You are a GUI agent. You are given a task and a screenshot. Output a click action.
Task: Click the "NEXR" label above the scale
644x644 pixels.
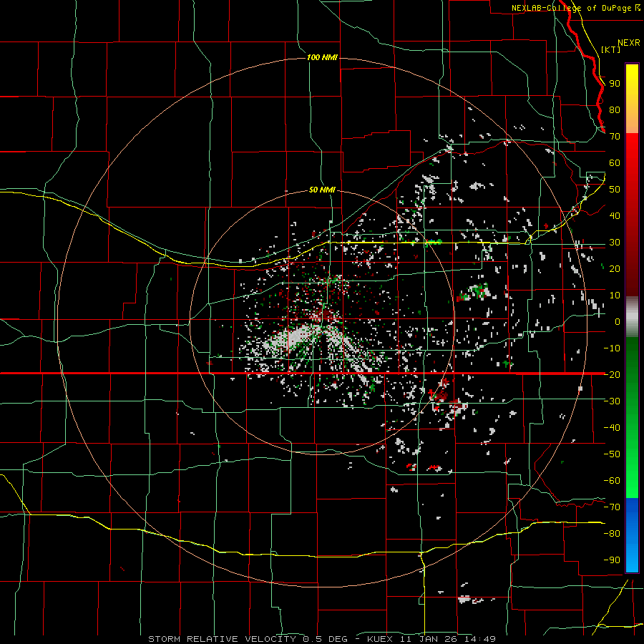(628, 43)
